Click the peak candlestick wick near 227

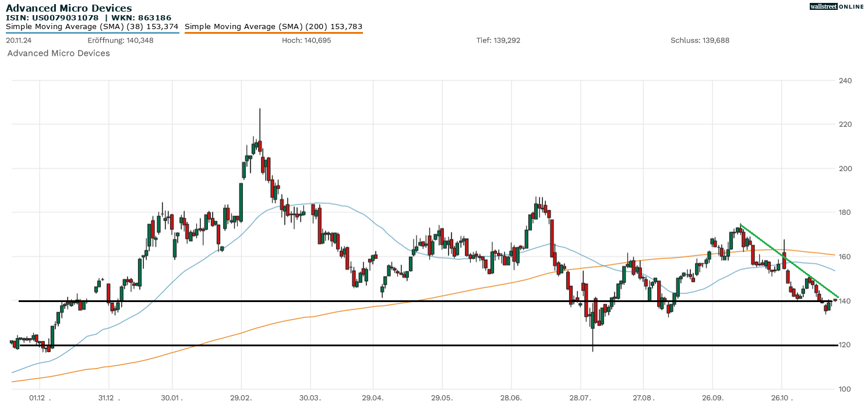[260, 123]
